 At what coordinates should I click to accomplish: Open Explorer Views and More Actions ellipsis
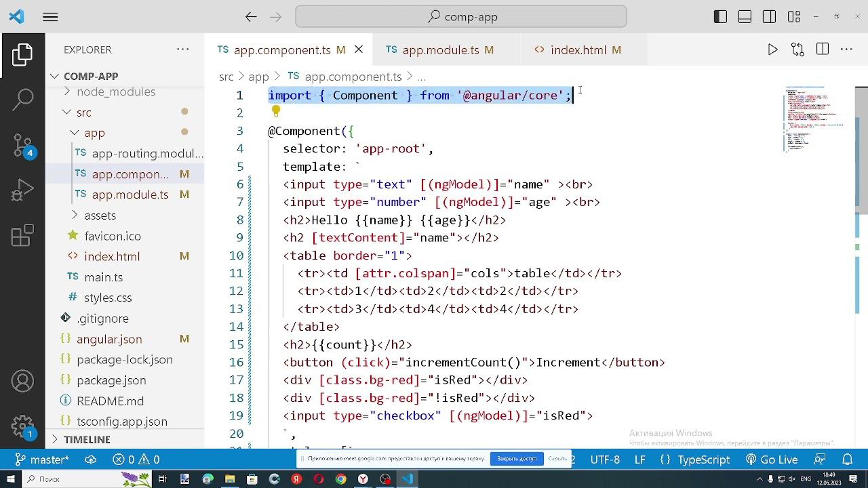(183, 49)
